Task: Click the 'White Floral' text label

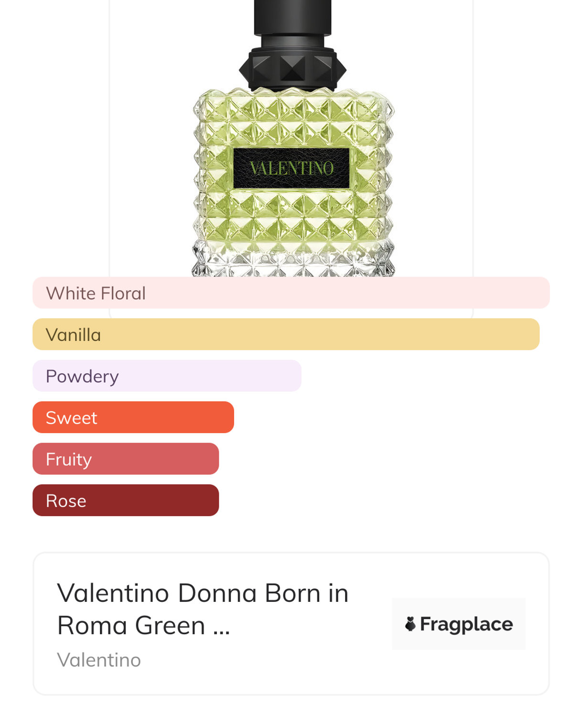Action: coord(96,293)
